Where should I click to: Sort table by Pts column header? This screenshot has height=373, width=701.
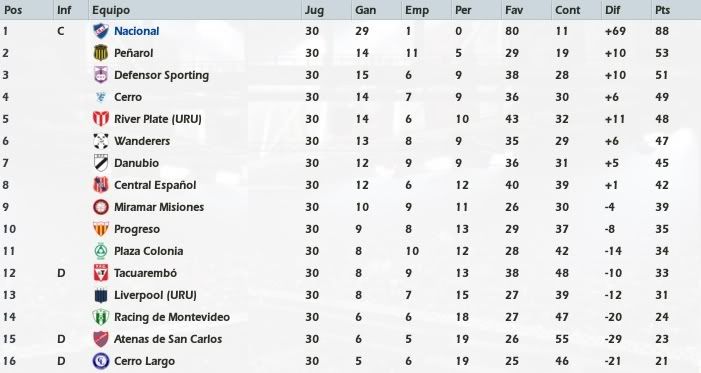click(x=663, y=10)
